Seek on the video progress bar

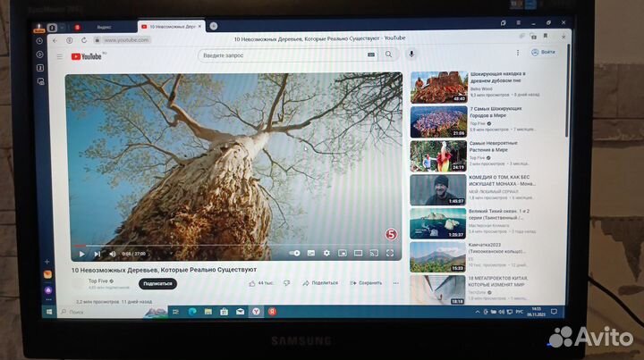234,246
